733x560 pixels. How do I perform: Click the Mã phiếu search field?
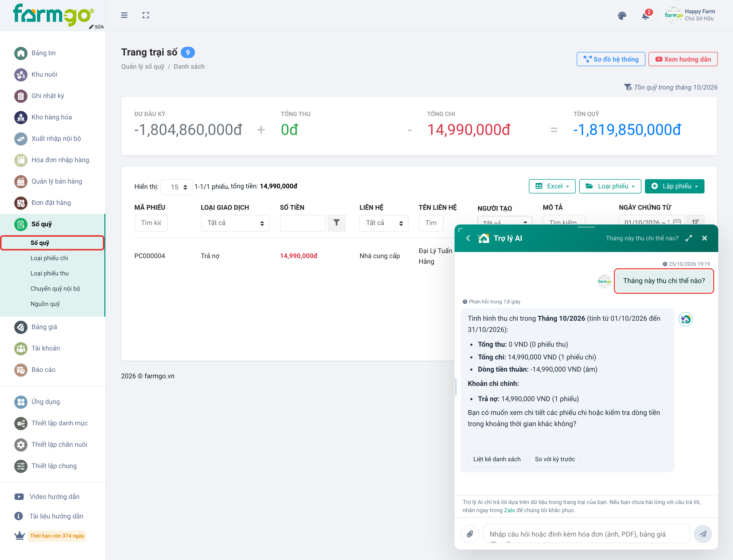point(151,223)
